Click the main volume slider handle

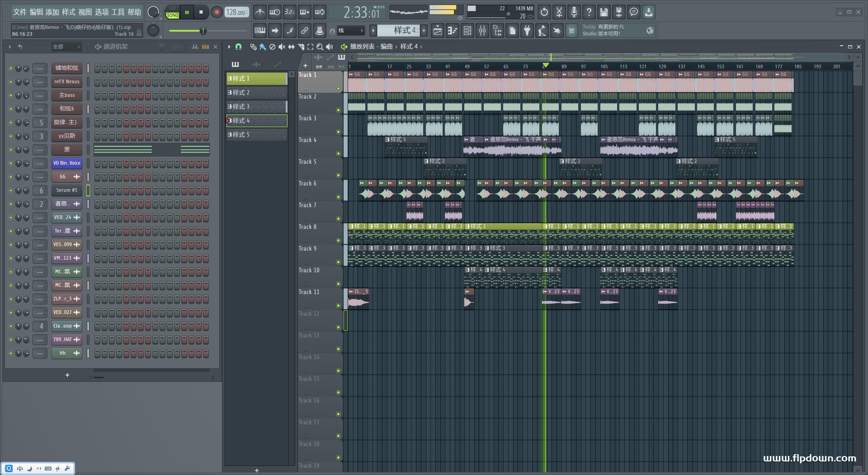pyautogui.click(x=203, y=31)
